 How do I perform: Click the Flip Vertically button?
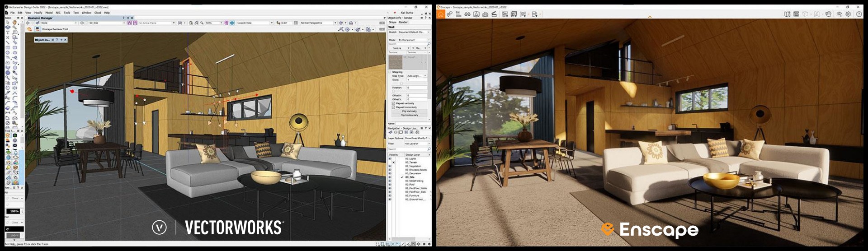click(x=409, y=111)
